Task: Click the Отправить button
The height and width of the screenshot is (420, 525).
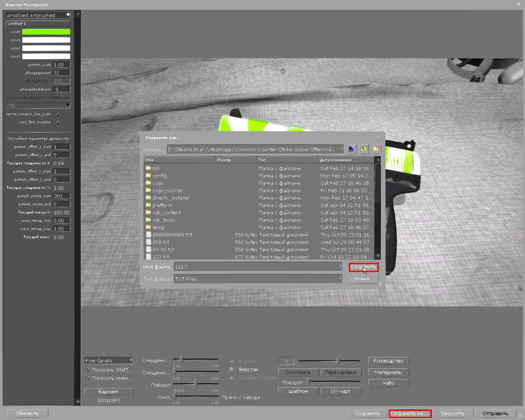Action: point(495,413)
